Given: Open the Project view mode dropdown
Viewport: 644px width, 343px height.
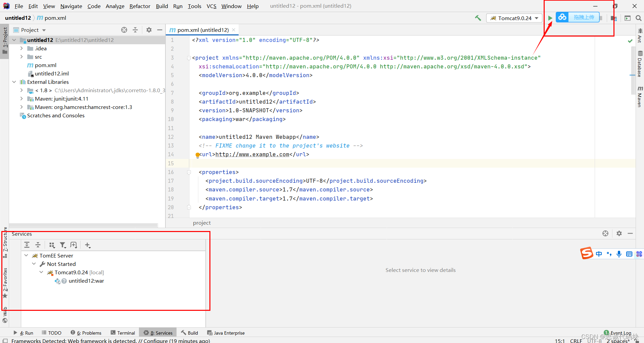Looking at the screenshot, I should tap(30, 30).
